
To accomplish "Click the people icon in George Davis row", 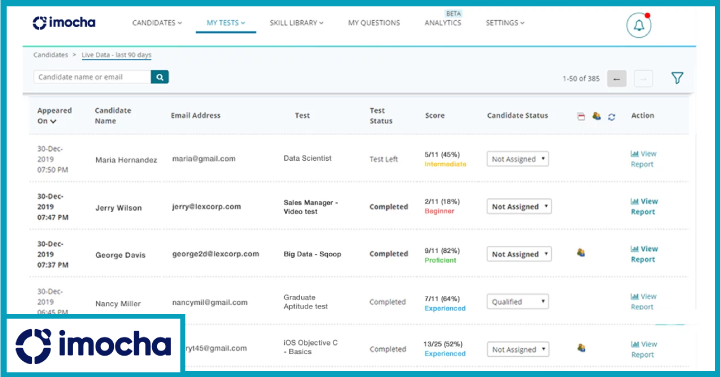I will [581, 253].
